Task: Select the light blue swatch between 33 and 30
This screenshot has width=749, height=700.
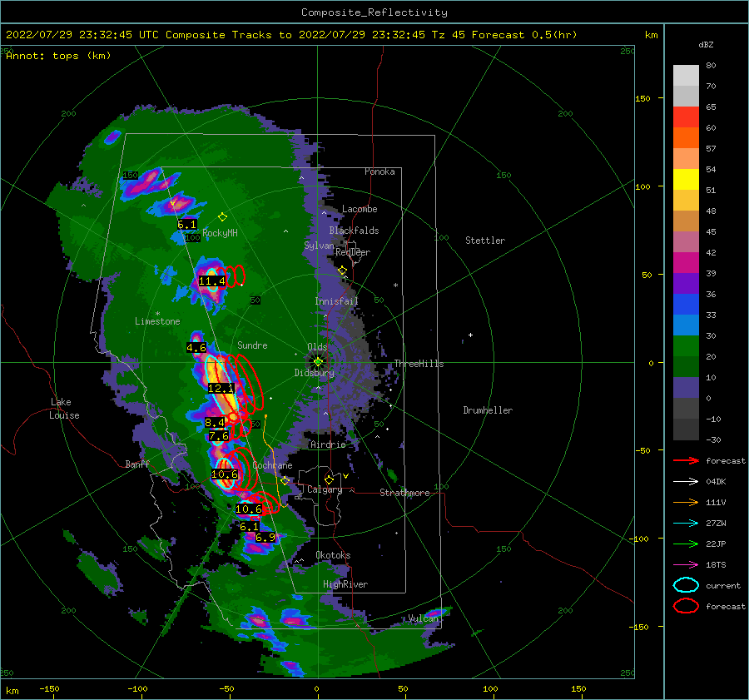Action: 686,325
